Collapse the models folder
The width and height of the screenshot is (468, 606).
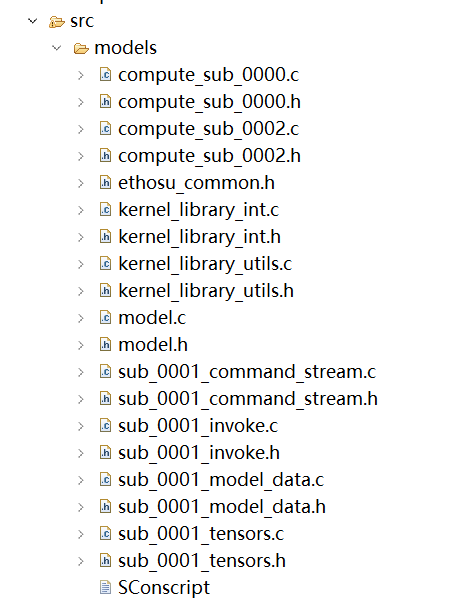pos(57,48)
